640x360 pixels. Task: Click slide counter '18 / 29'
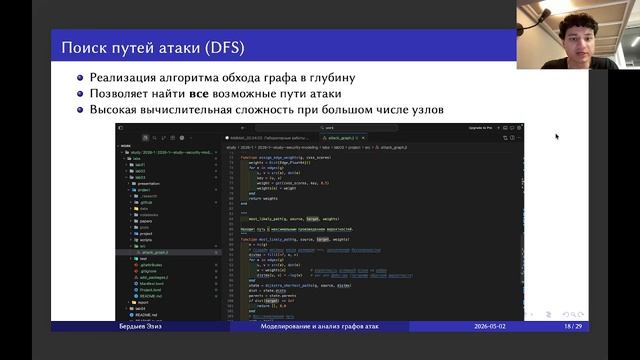click(573, 326)
